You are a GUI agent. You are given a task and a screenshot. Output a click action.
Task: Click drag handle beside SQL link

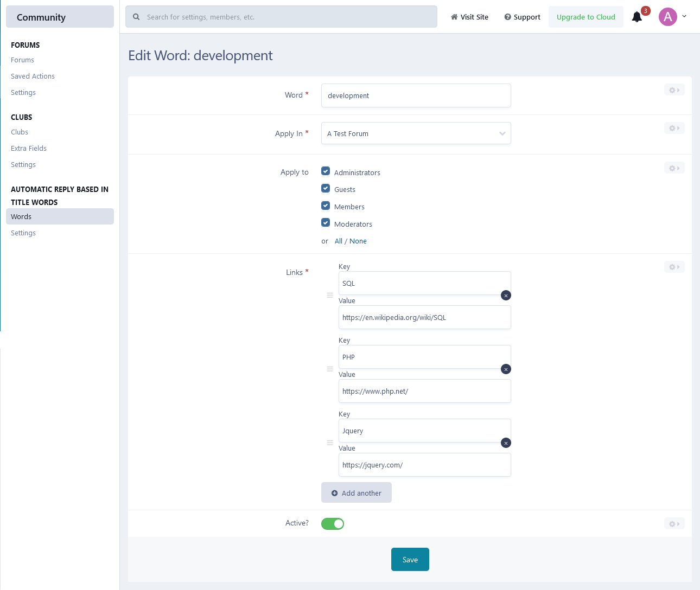point(330,296)
